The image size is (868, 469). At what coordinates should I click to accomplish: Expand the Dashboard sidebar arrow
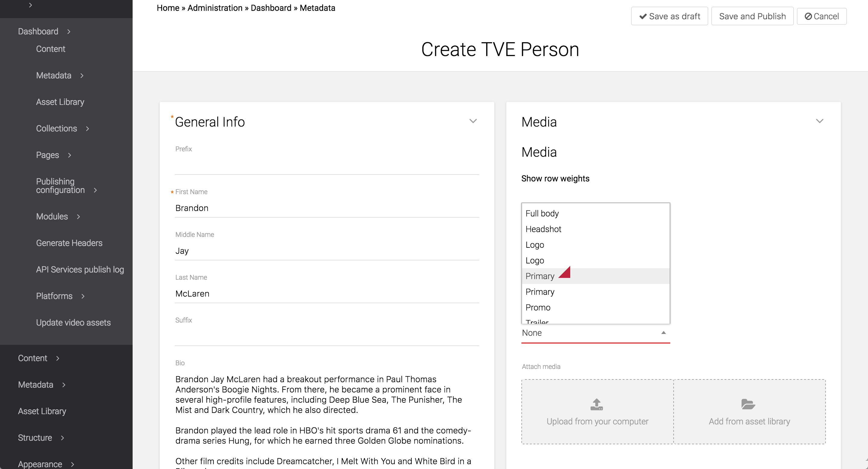click(69, 32)
